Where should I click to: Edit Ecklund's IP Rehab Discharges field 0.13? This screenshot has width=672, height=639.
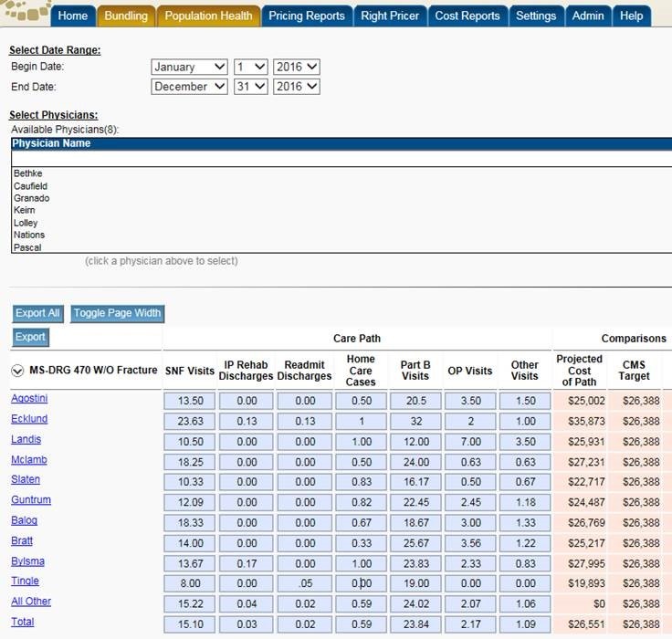pos(246,422)
